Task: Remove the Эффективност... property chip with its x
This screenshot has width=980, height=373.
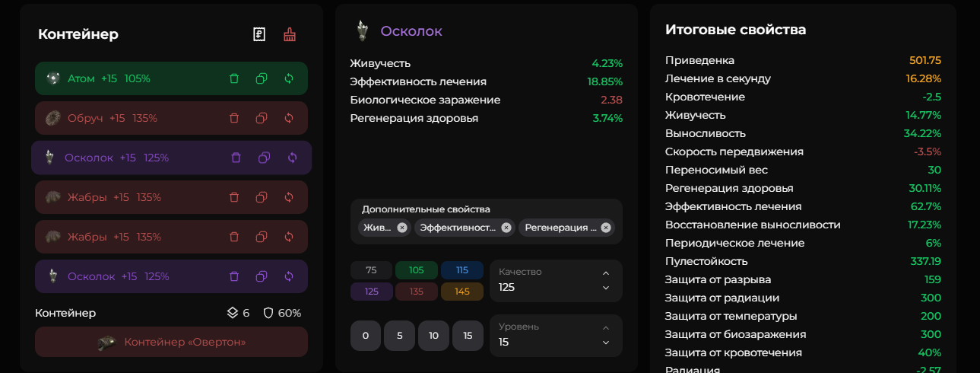Action: [507, 227]
